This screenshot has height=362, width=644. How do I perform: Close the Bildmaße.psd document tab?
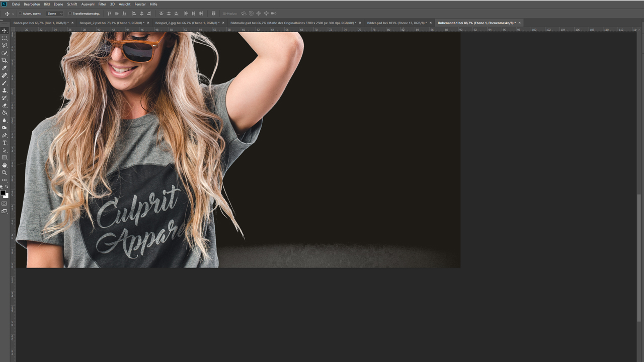pyautogui.click(x=360, y=23)
